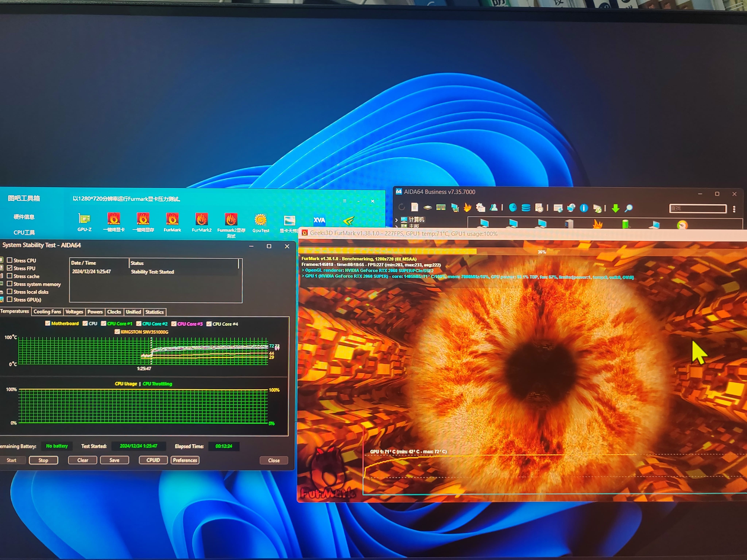Expand the 计算机 tree node
This screenshot has width=747, height=560.
click(396, 220)
